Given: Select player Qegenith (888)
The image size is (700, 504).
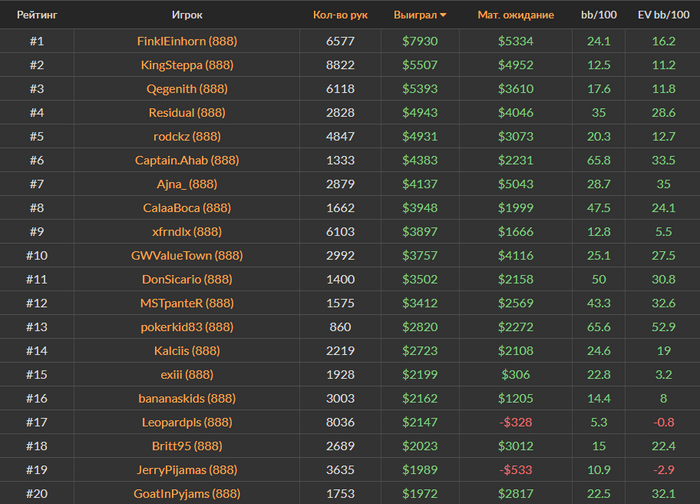Looking at the screenshot, I should pyautogui.click(x=187, y=89).
